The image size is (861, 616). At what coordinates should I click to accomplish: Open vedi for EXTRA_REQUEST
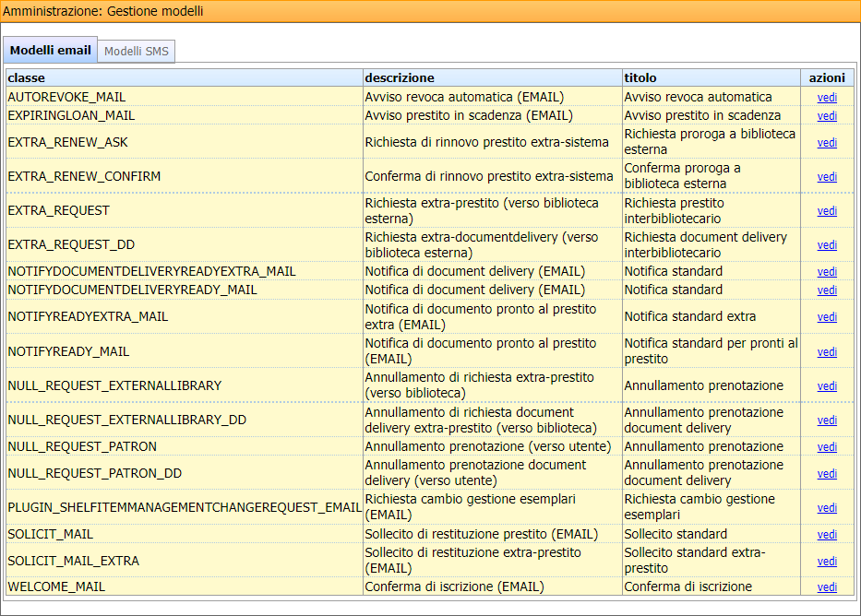coord(826,210)
